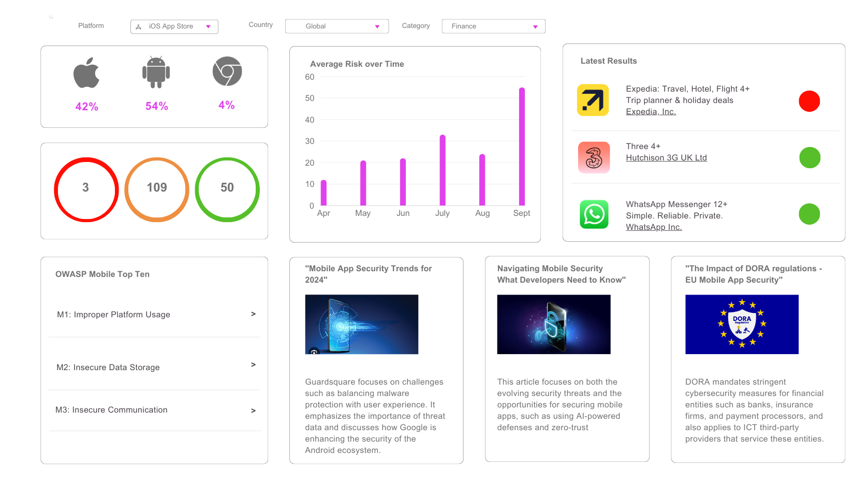Expand M1: Improper Platform Usage chevron
The height and width of the screenshot is (498, 868).
(253, 314)
